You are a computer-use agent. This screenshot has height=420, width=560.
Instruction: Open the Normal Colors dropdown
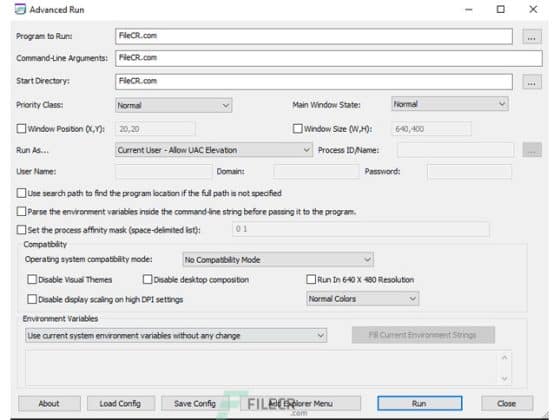362,299
